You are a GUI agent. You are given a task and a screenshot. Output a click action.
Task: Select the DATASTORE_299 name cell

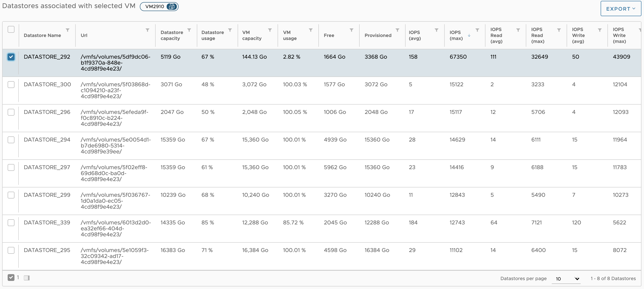point(47,195)
